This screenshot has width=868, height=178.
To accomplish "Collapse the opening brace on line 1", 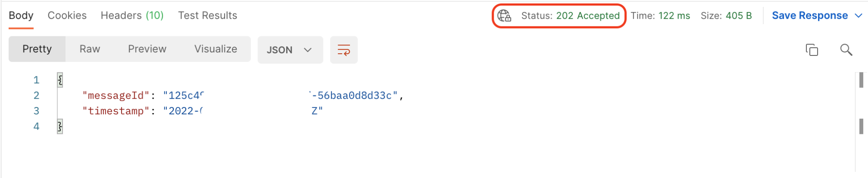I will pyautogui.click(x=60, y=80).
